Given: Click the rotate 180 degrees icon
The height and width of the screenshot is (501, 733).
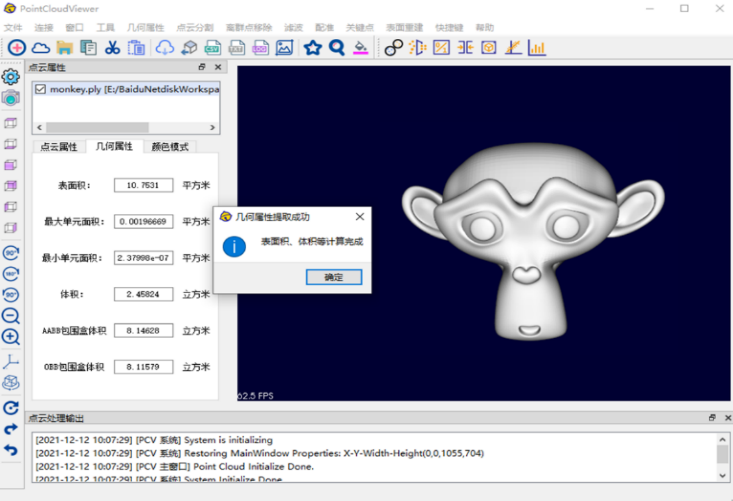Looking at the screenshot, I should coord(11,273).
